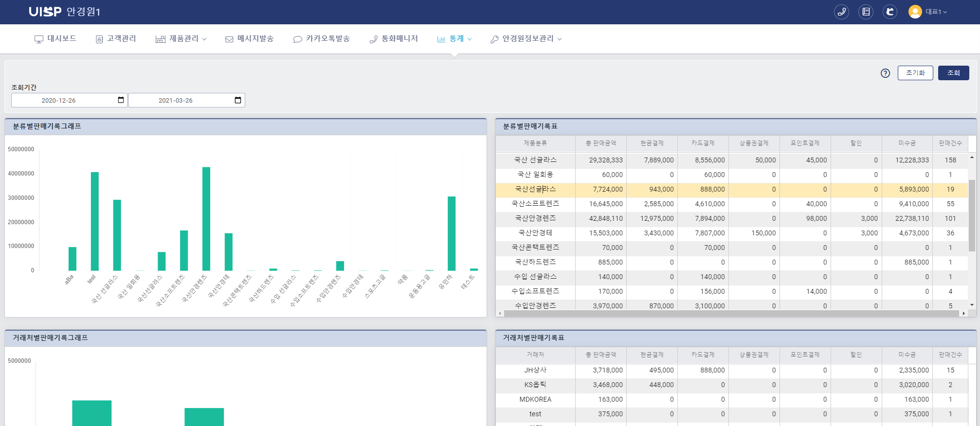The width and height of the screenshot is (980, 426).
Task: Click scroll-down arrow of category table
Action: 972,305
